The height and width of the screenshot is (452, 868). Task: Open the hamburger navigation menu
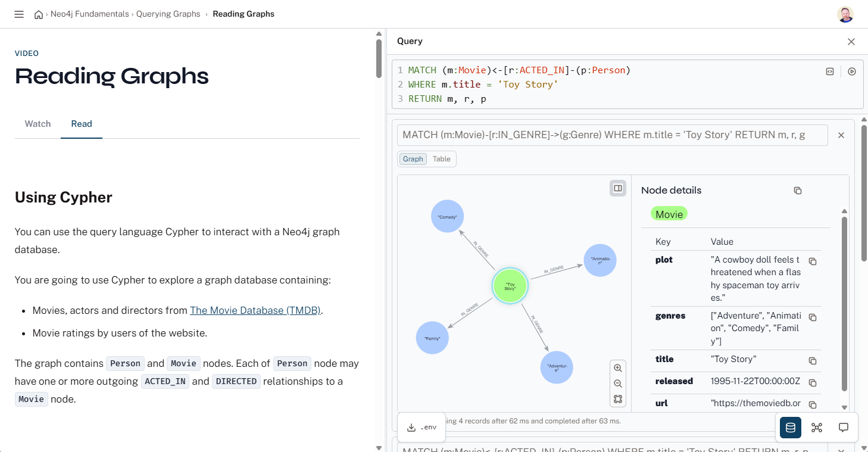pyautogui.click(x=19, y=14)
